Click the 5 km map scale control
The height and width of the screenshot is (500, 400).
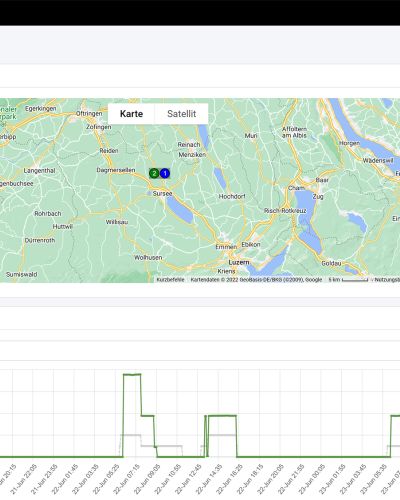point(348,280)
